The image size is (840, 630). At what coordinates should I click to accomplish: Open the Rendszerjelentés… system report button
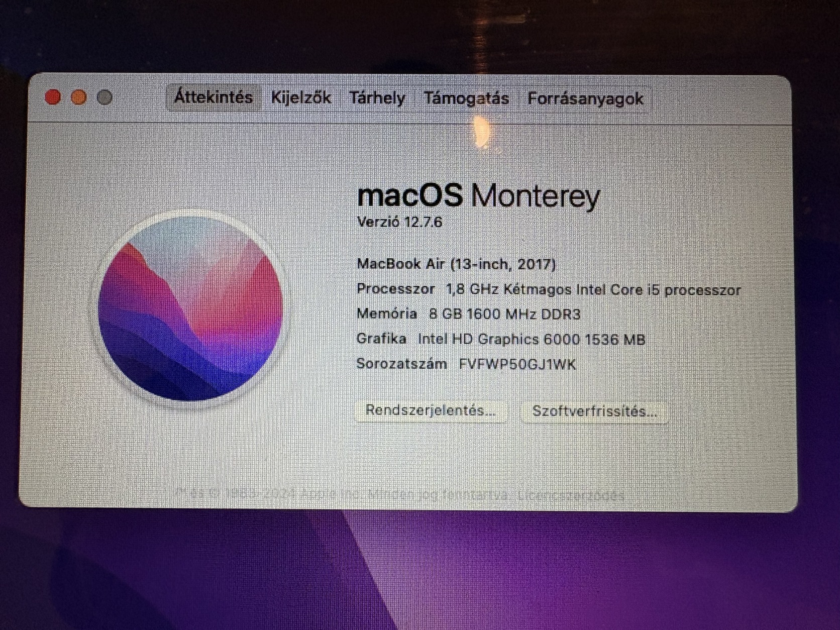tap(431, 410)
